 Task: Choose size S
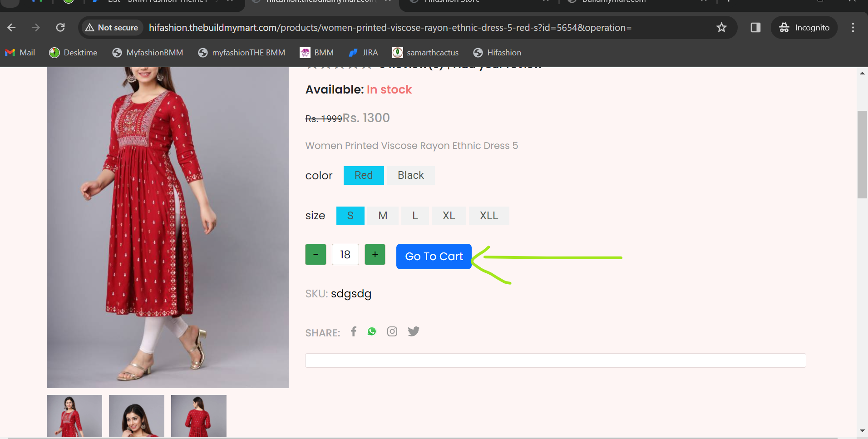point(350,216)
